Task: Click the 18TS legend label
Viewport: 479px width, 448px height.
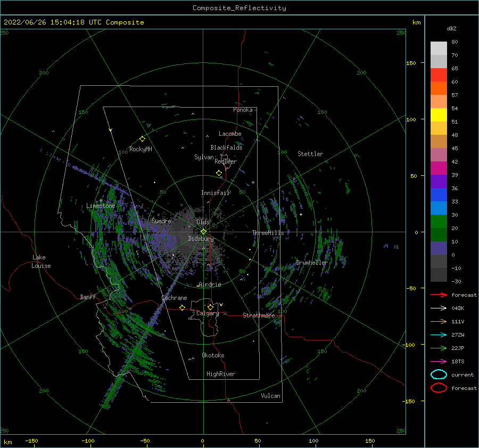Action: (458, 362)
